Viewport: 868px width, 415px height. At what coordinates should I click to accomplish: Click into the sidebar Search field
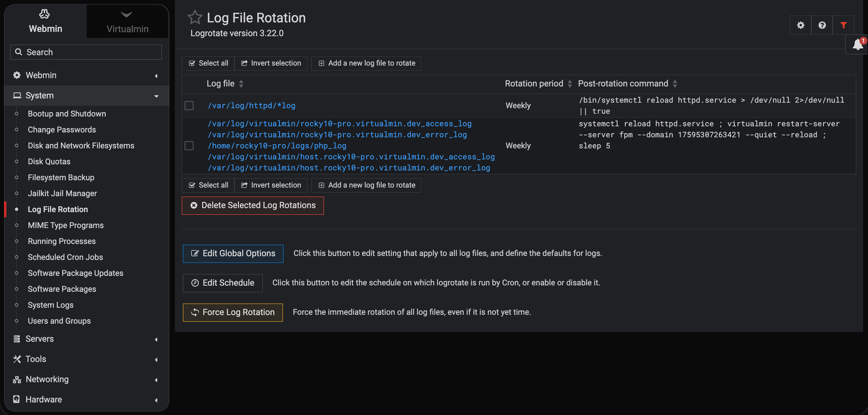pyautogui.click(x=86, y=52)
